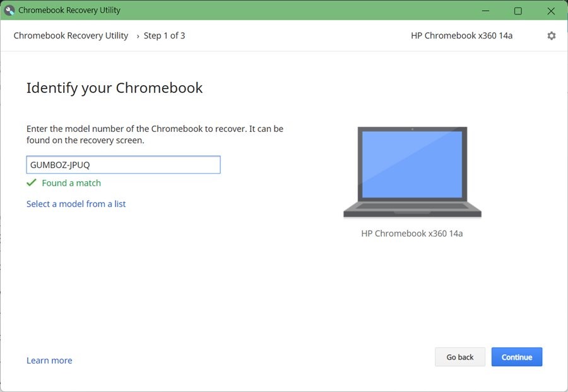Click the Chromebook Recovery Utility title bar icon
The image size is (568, 392).
coord(9,10)
